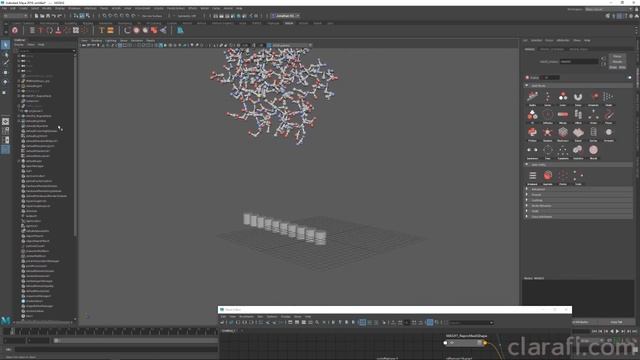
Task: Add the Explode utility
Action: [547, 177]
